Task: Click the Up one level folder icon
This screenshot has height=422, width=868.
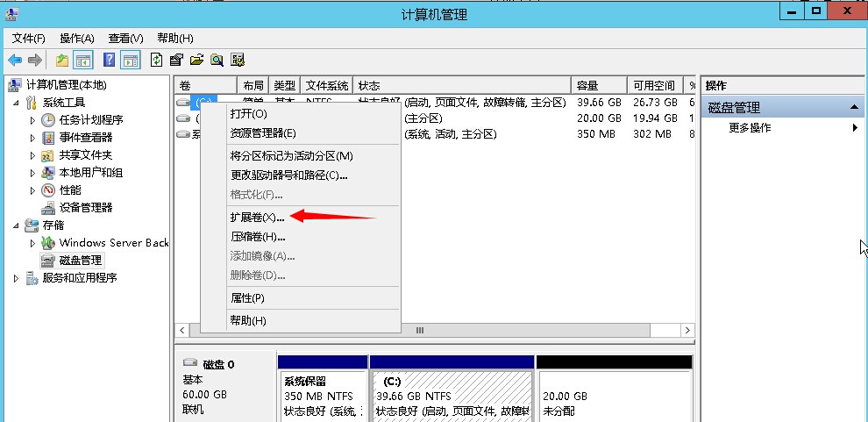Action: pos(61,60)
